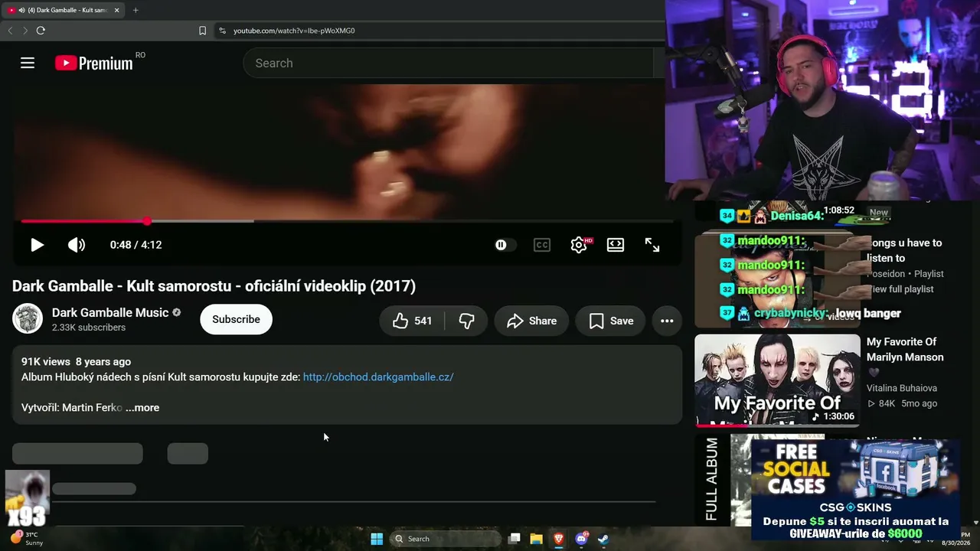Open Steam from the taskbar
The image size is (980, 551).
(603, 539)
